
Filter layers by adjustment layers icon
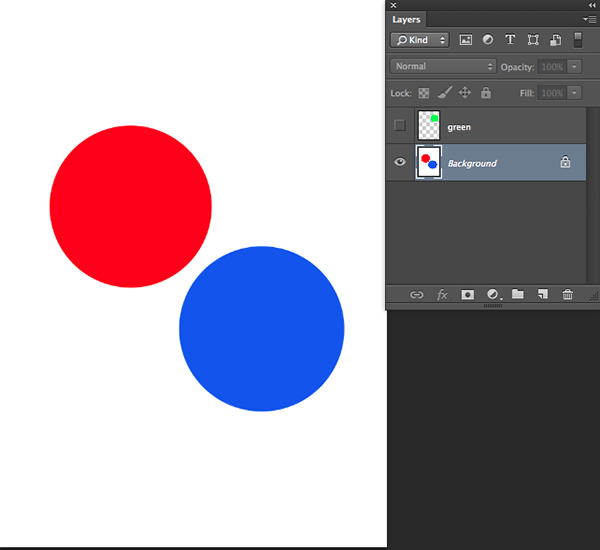[x=488, y=39]
